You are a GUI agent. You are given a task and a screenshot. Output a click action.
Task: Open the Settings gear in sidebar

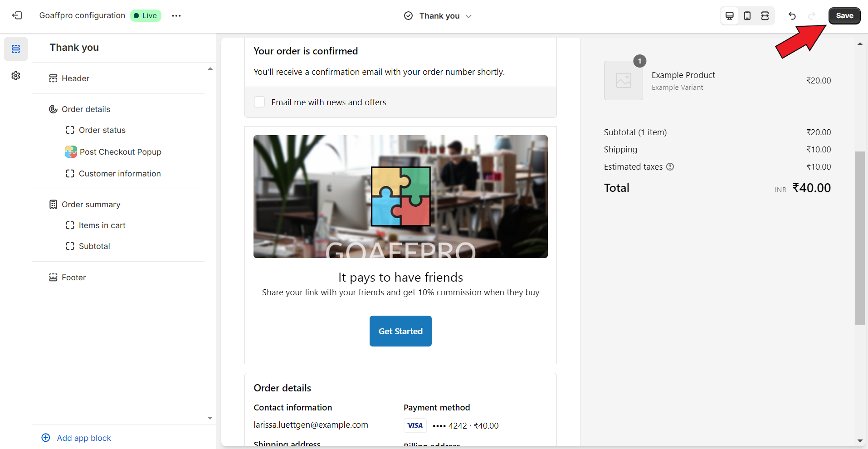[x=16, y=76]
